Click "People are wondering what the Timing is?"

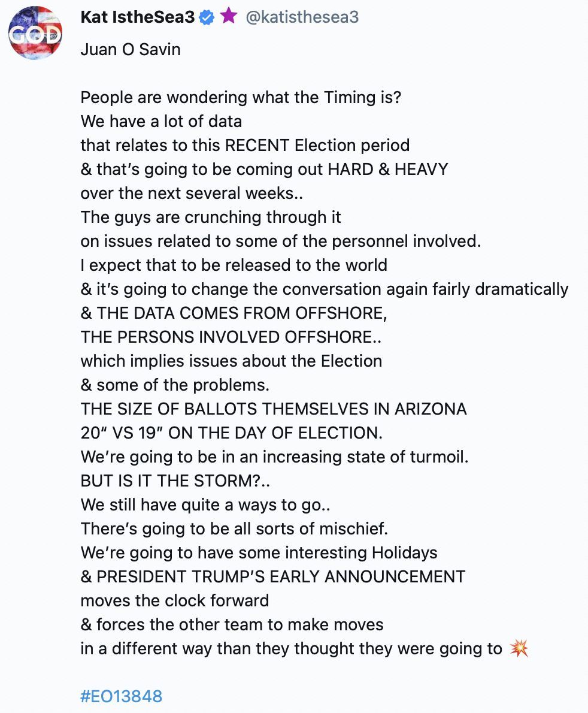point(241,97)
